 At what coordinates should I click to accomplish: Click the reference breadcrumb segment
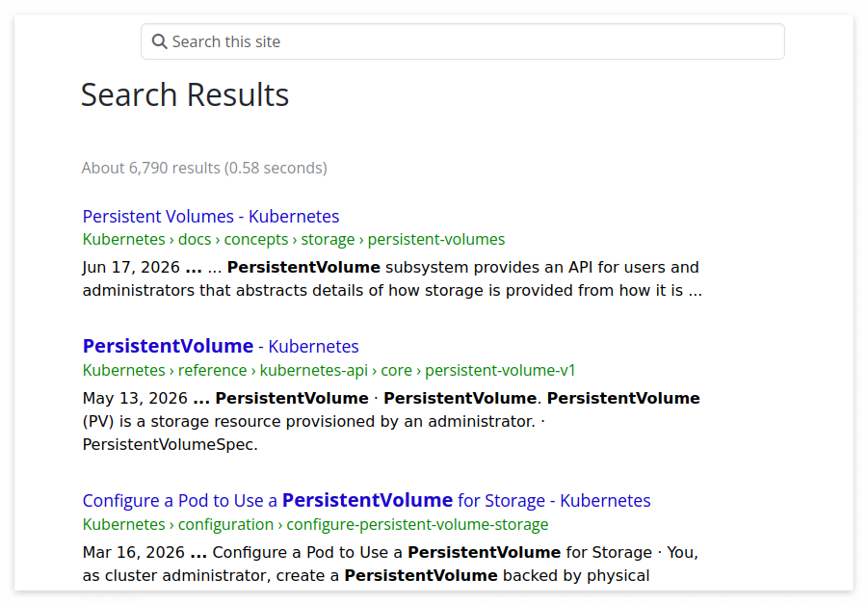212,370
